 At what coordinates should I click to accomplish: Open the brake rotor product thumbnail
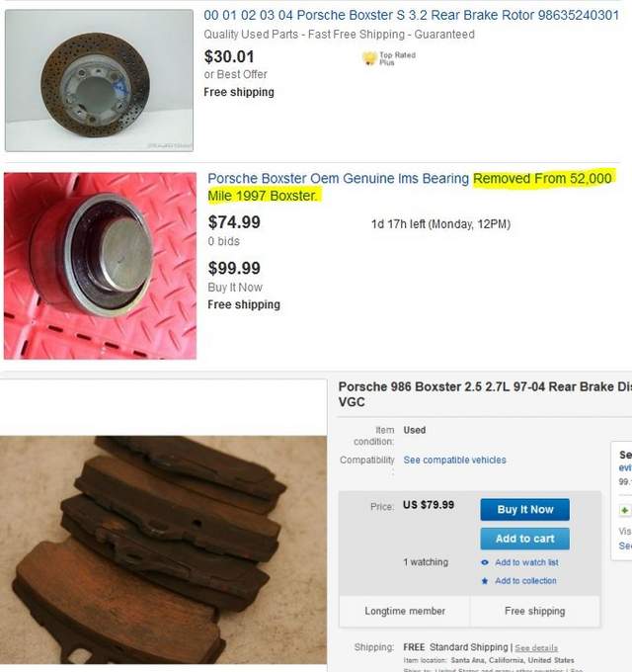[x=99, y=80]
